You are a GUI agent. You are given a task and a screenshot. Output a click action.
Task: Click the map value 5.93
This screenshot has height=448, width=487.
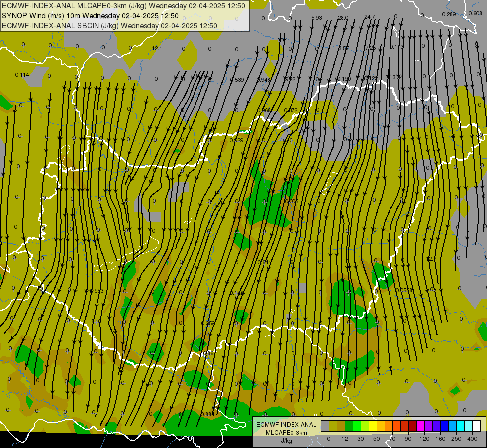click(x=316, y=18)
